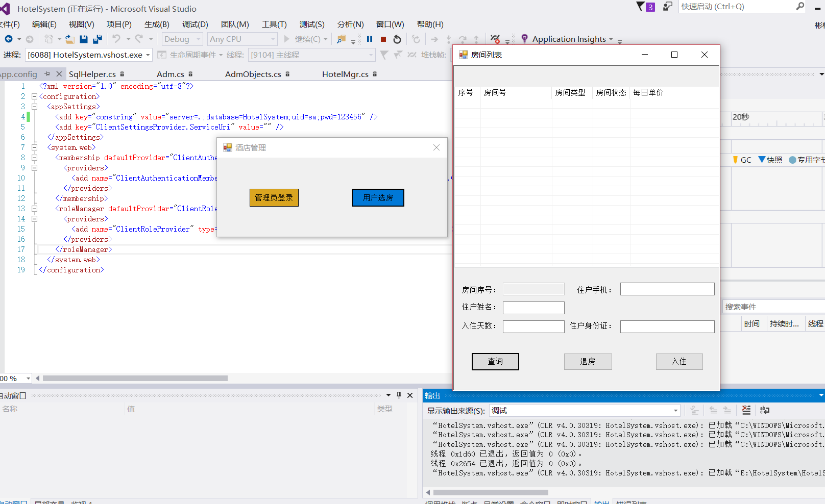This screenshot has height=504, width=825.
Task: Switch to the Adm.cs tab
Action: point(171,74)
